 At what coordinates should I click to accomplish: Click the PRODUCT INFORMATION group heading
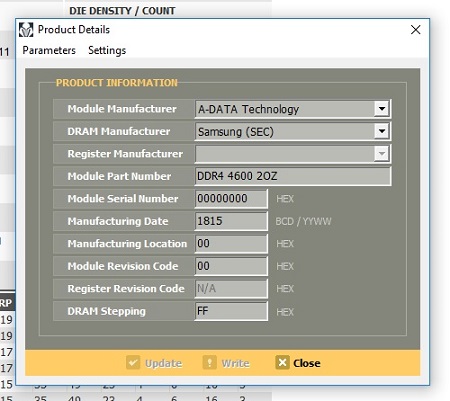tap(117, 83)
